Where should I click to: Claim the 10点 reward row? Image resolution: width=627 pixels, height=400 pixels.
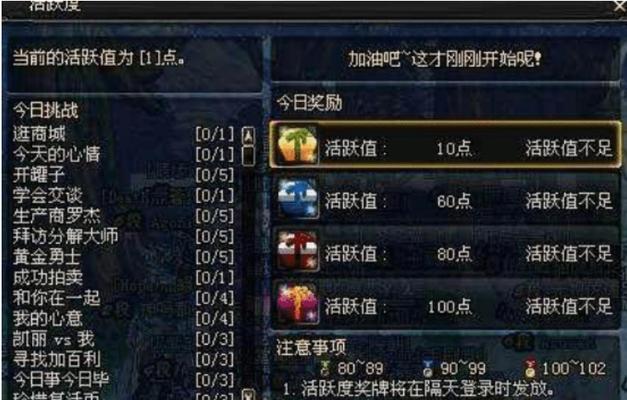pyautogui.click(x=445, y=145)
